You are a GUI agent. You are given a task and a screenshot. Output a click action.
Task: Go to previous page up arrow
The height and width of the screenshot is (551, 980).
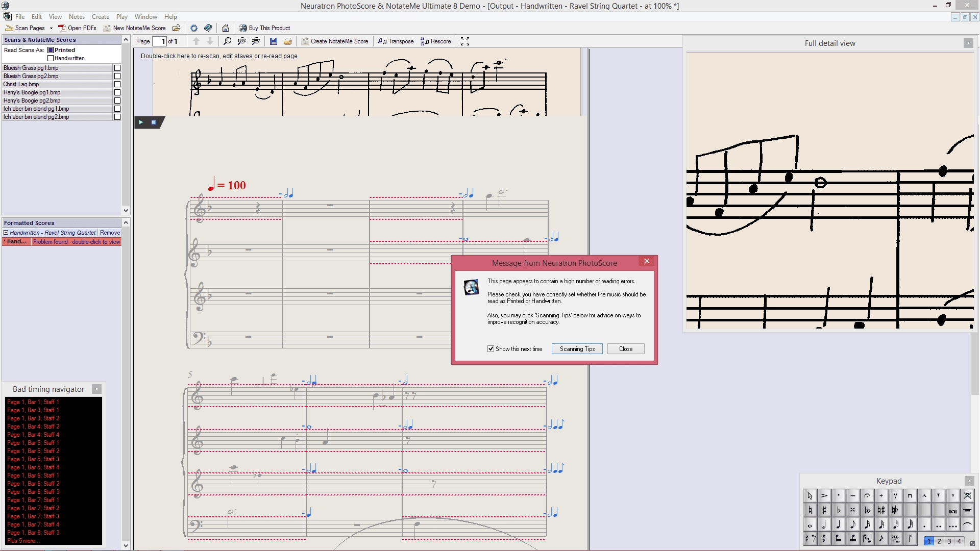point(196,41)
